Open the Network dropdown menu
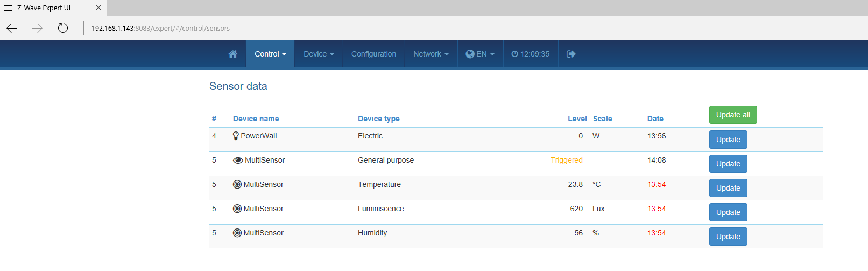868x271 pixels. pyautogui.click(x=431, y=54)
